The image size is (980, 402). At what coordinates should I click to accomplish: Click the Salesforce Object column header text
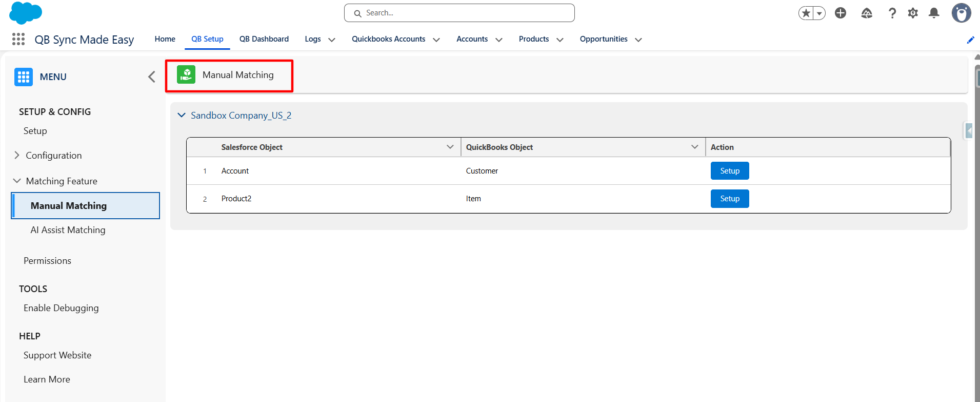pos(252,147)
